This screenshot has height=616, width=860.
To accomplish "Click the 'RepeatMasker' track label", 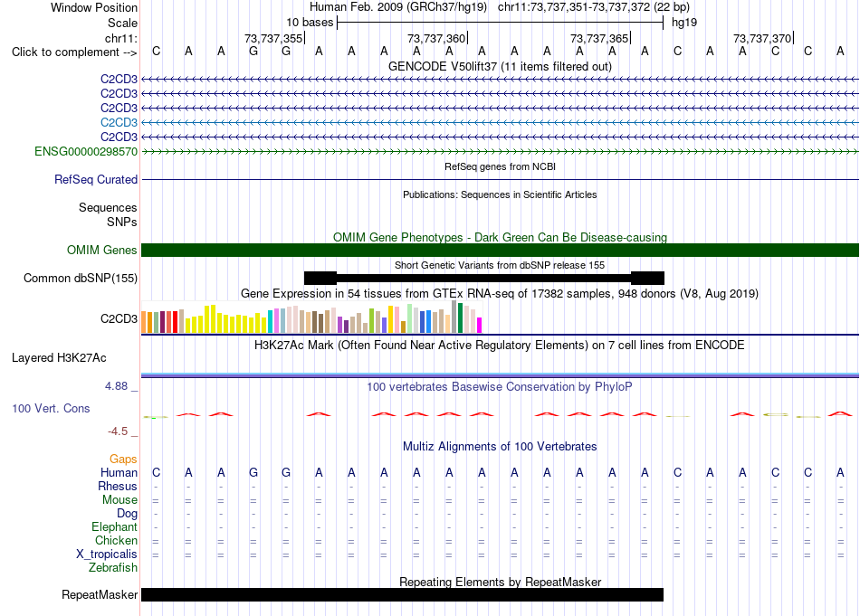I will 100,594.
